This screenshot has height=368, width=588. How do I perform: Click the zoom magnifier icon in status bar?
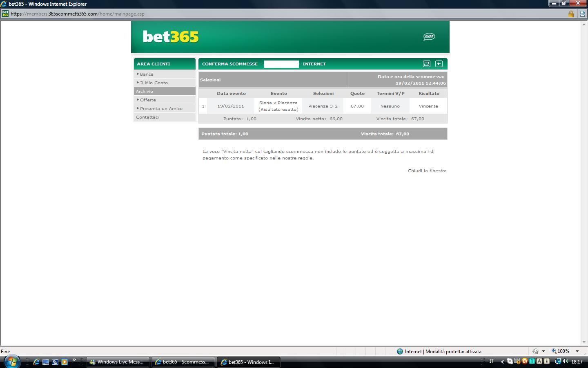[x=554, y=351]
